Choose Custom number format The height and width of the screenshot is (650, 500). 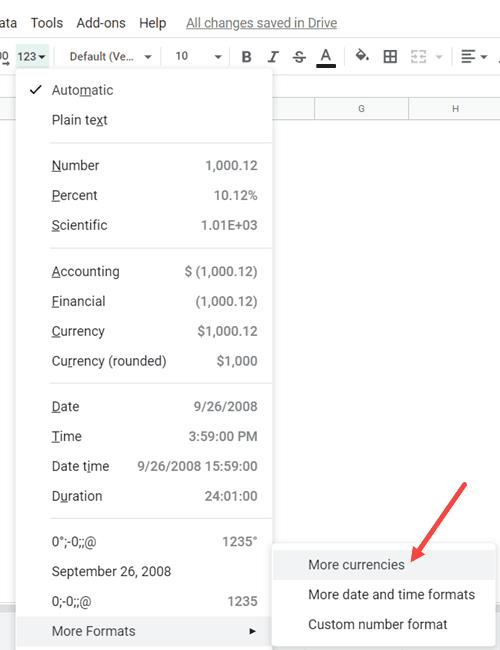[x=384, y=624]
